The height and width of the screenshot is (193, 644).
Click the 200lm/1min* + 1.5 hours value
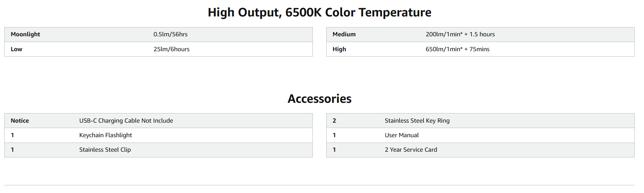[x=460, y=34]
